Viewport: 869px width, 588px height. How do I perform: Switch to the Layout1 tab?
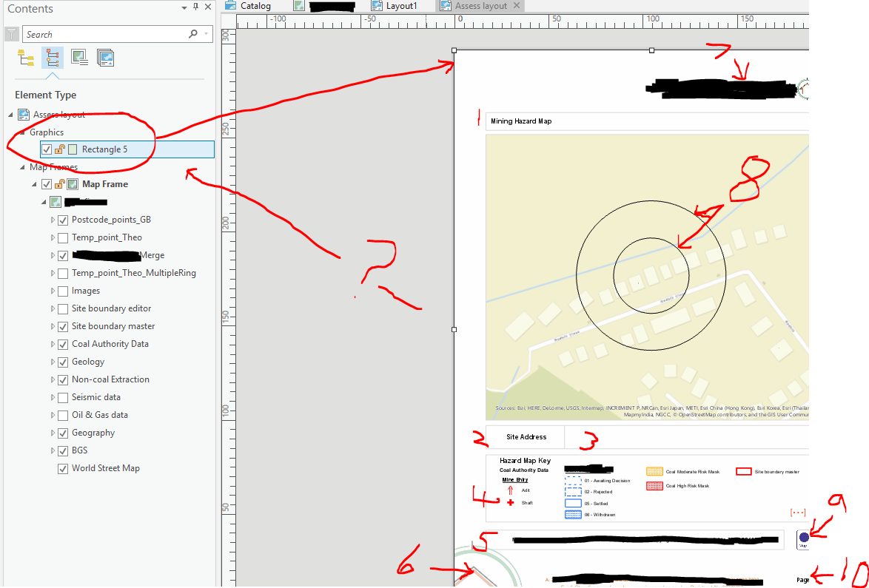[x=395, y=5]
